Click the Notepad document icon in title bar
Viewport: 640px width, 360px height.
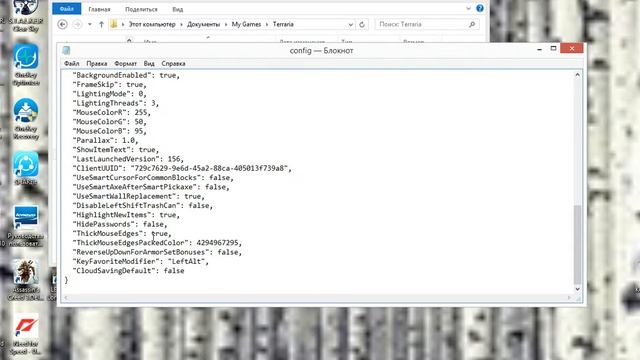coord(66,50)
